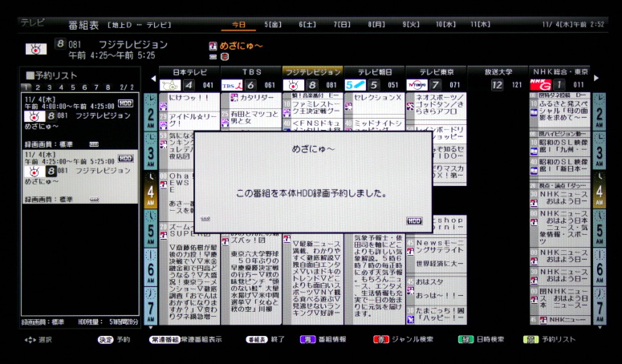Choose the 日本テレビ column header
This screenshot has height=364, width=622.
tap(189, 72)
